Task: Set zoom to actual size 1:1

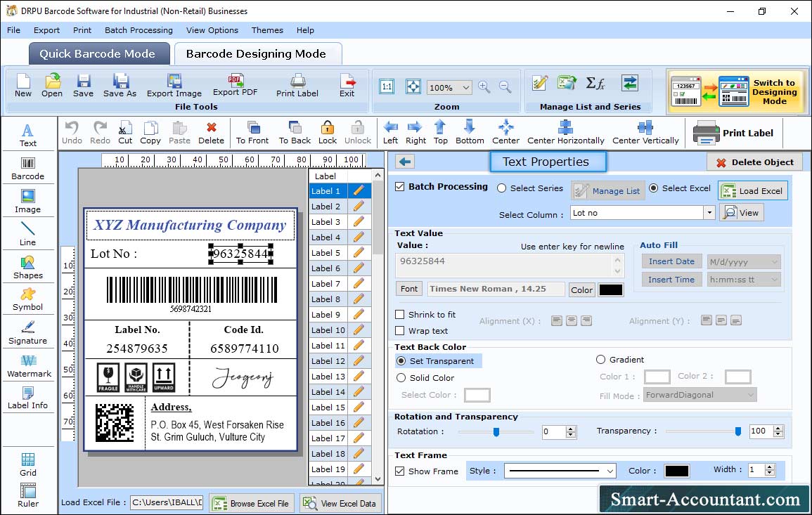Action: click(x=387, y=87)
